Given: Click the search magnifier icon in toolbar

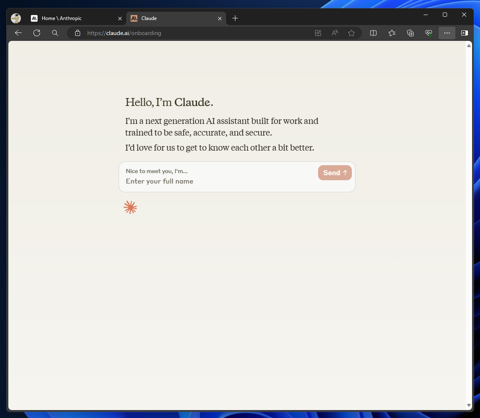Looking at the screenshot, I should pyautogui.click(x=55, y=33).
